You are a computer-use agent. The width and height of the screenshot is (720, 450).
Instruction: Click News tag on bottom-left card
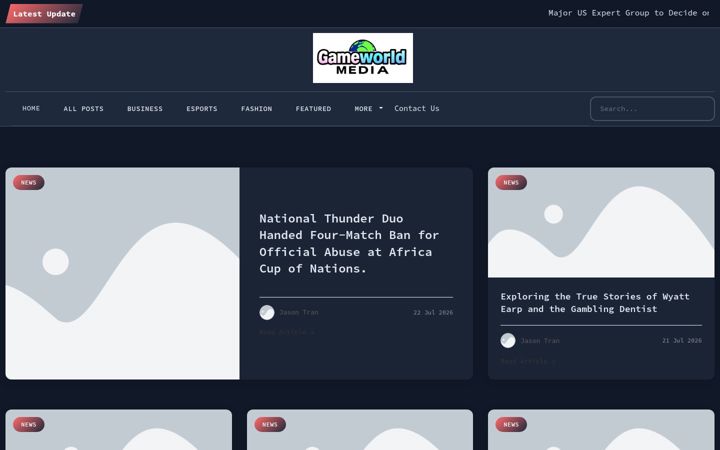tap(28, 424)
